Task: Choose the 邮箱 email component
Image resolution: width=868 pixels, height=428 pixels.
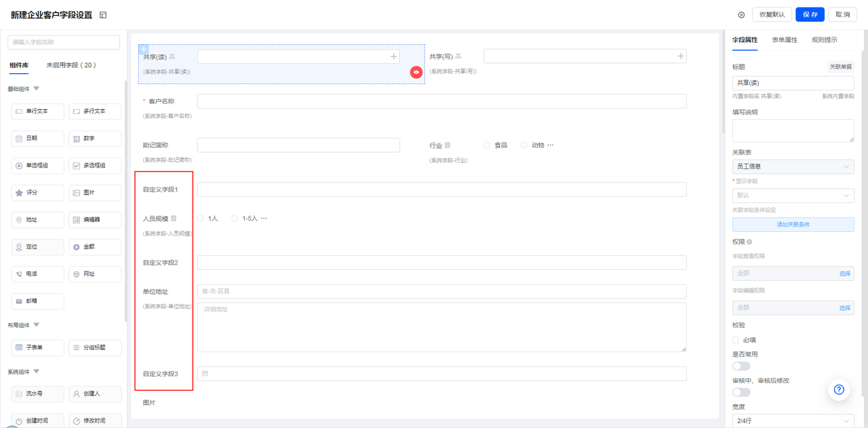Action: [38, 301]
